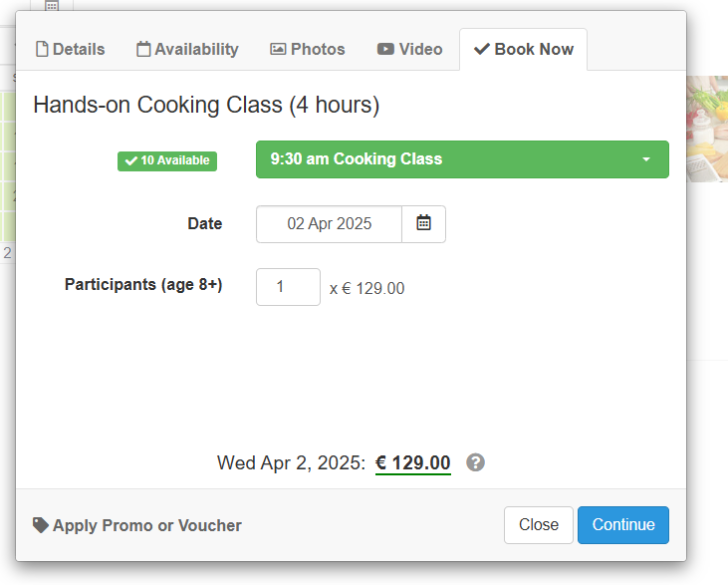Switch to the Availability tab
Image resolution: width=728 pixels, height=585 pixels.
point(187,49)
